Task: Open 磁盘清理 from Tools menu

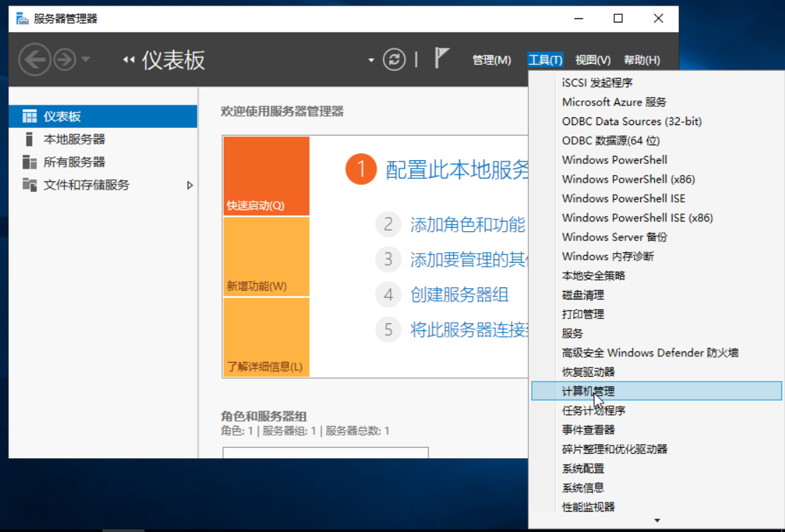Action: point(656,294)
